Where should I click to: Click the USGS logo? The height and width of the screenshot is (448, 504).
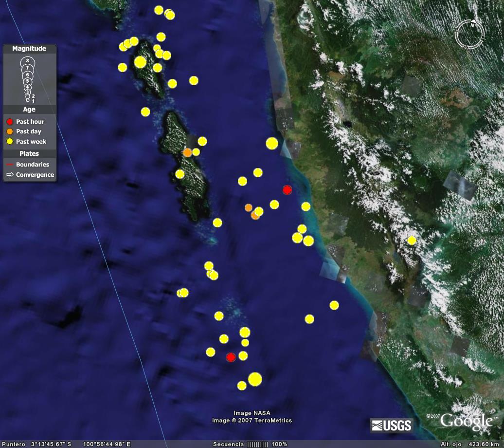[391, 425]
